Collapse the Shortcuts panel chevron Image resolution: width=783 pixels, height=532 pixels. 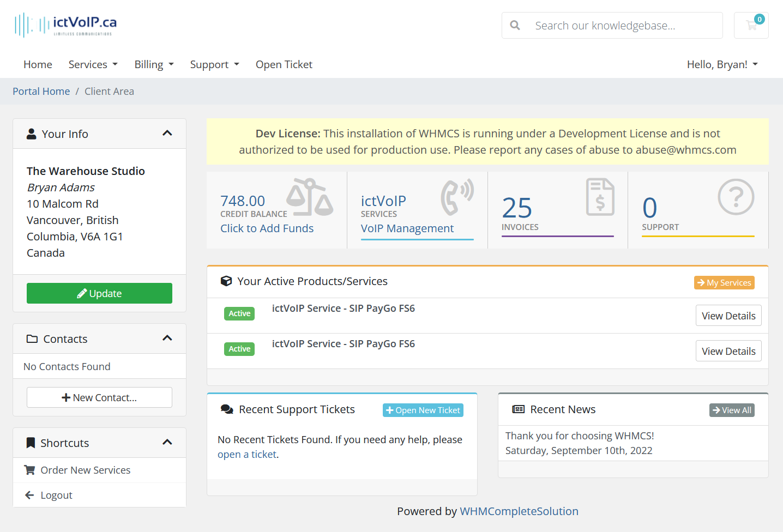point(167,443)
